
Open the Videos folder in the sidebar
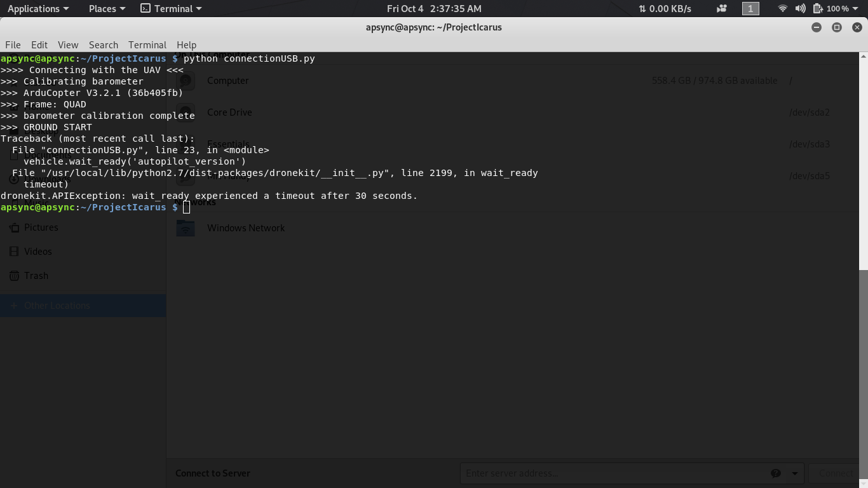36,251
